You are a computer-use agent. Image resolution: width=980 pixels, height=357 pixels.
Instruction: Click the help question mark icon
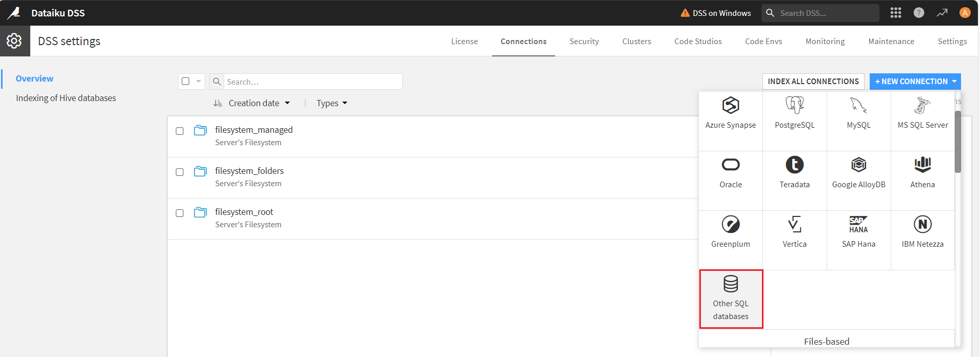[x=918, y=13]
